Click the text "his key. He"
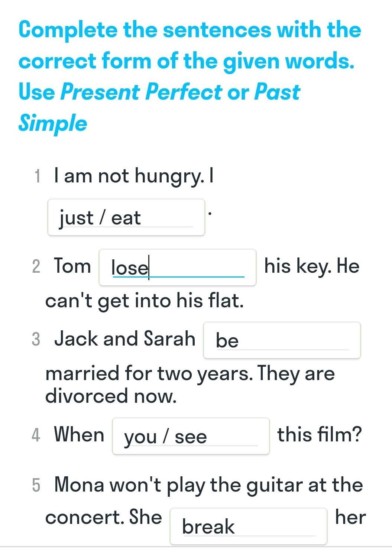 point(312,266)
